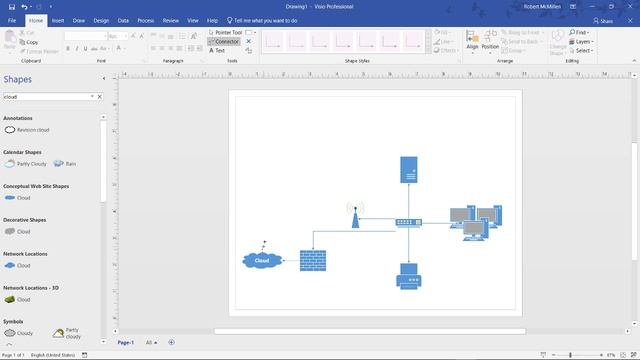Open the Align menu
This screenshot has width=640, height=360.
tap(472, 41)
